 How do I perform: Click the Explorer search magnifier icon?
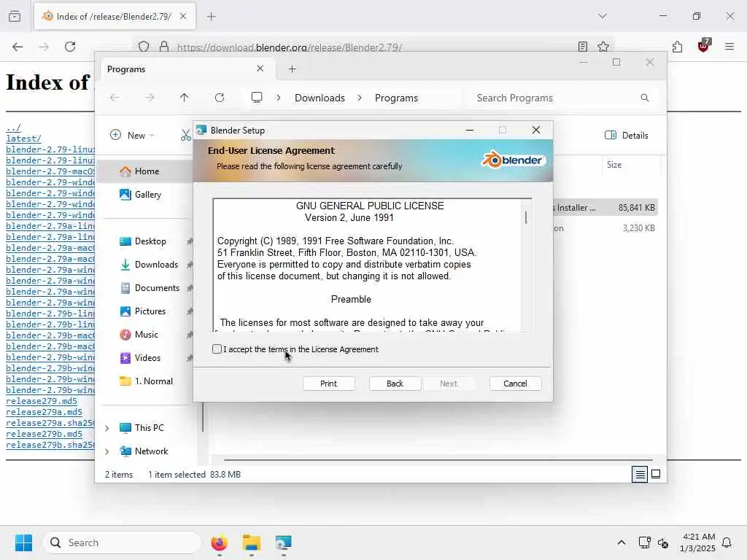pyautogui.click(x=645, y=98)
